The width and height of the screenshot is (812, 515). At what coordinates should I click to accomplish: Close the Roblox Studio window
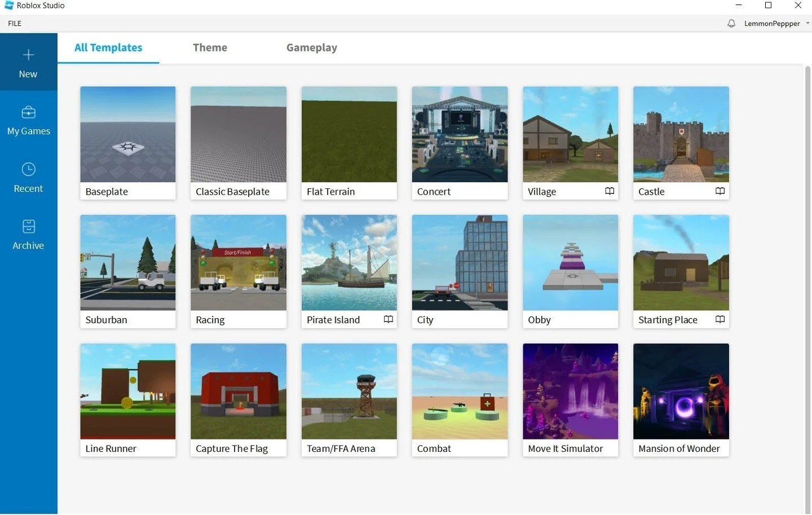click(x=798, y=5)
